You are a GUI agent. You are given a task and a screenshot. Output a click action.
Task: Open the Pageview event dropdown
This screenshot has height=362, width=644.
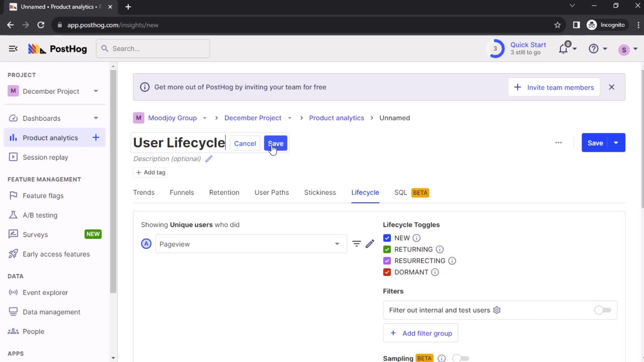coord(251,244)
